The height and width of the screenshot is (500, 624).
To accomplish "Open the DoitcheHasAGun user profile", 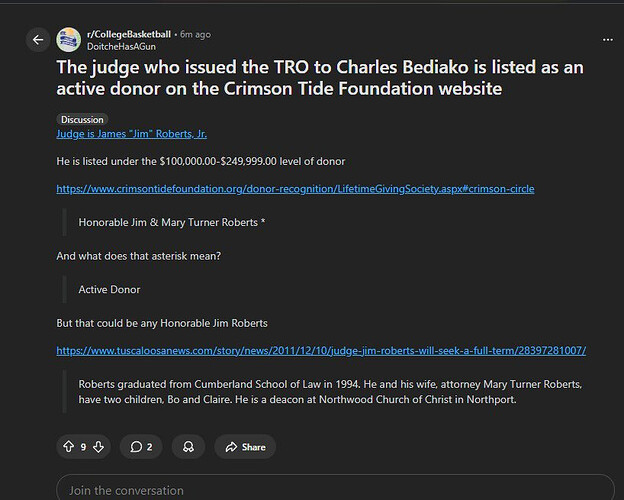I will point(124,47).
